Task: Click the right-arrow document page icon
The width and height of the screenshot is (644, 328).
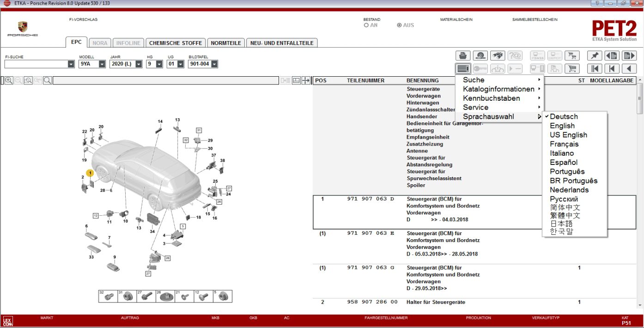Action: tap(629, 56)
